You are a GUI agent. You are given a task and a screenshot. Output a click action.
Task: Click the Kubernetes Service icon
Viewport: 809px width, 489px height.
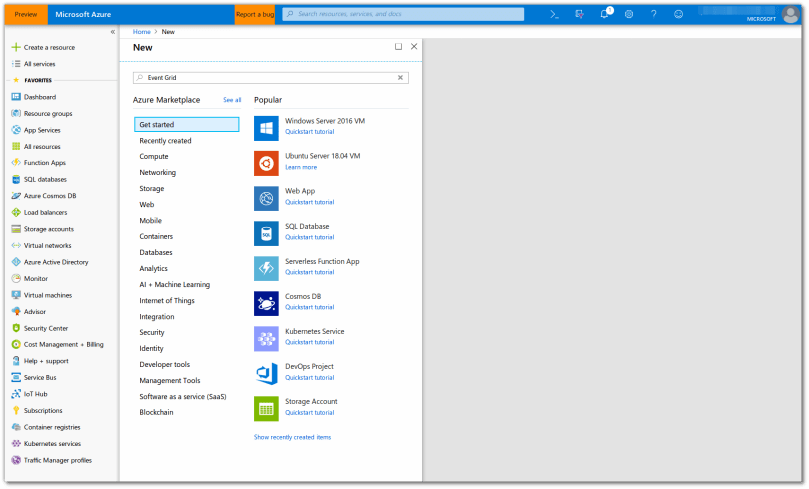point(266,337)
